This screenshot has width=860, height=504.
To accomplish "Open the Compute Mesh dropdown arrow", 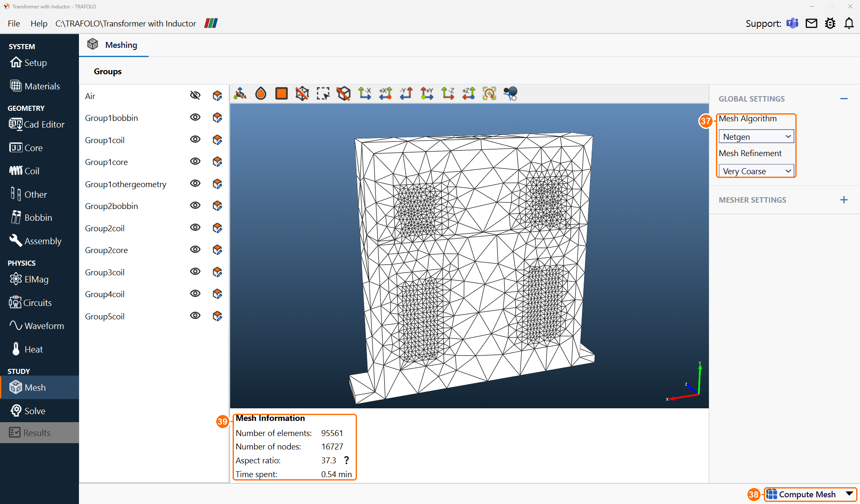I will coord(850,494).
